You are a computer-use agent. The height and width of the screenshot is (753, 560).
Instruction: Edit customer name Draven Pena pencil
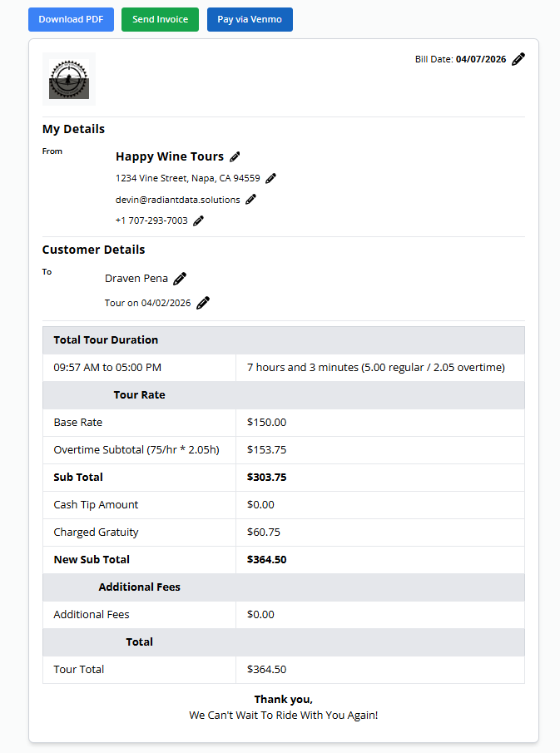[x=180, y=279]
